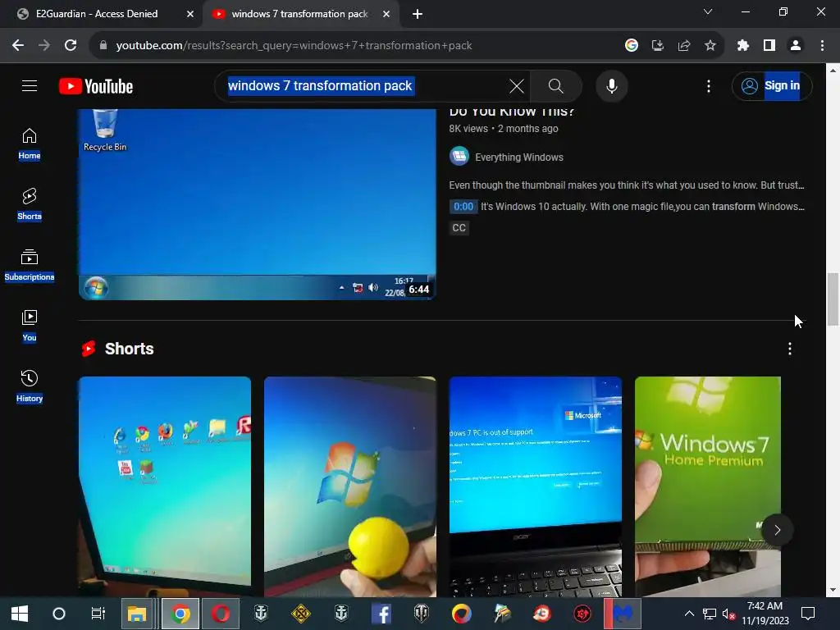Click the address bar URL
The width and height of the screenshot is (840, 630).
click(294, 46)
